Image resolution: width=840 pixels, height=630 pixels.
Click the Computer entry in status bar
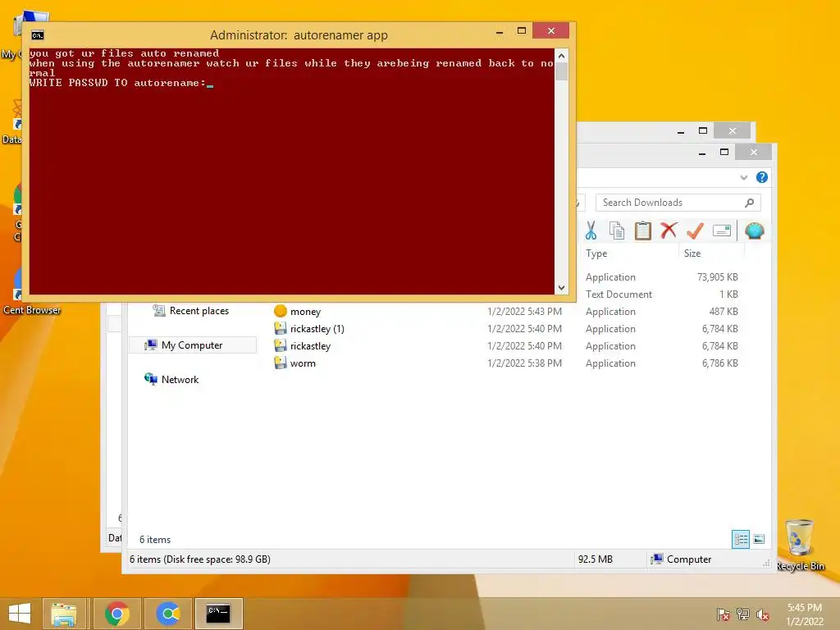click(x=681, y=559)
